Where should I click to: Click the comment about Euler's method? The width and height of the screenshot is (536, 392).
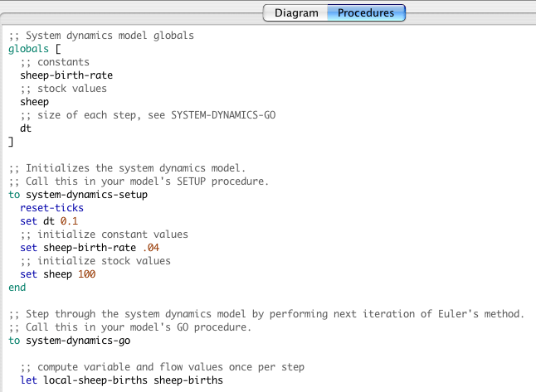coord(266,314)
